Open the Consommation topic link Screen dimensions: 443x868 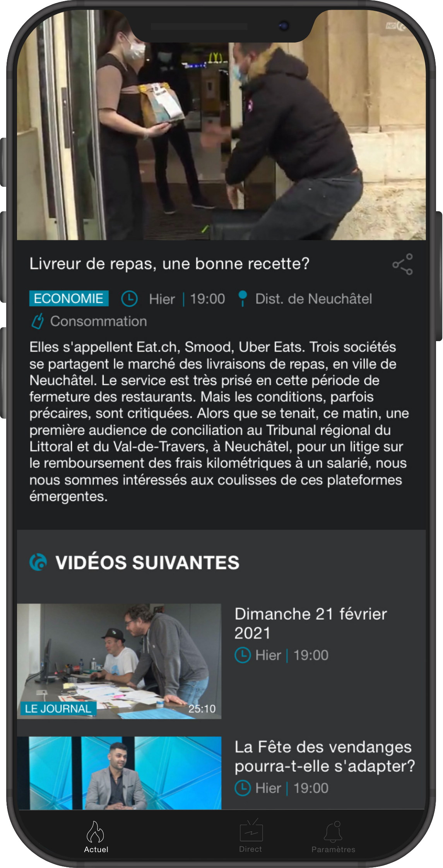tap(99, 321)
